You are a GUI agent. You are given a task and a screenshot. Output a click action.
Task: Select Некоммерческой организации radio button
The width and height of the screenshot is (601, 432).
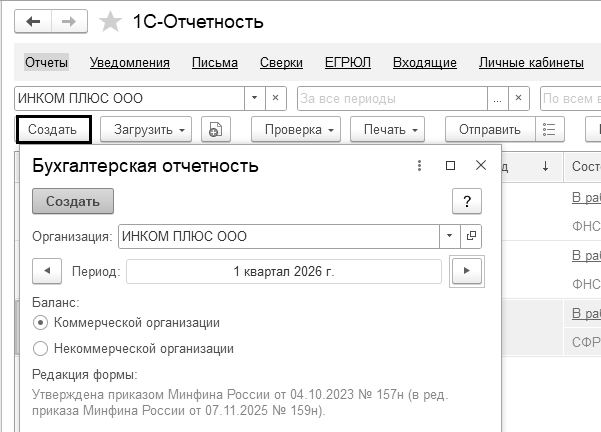(41, 349)
